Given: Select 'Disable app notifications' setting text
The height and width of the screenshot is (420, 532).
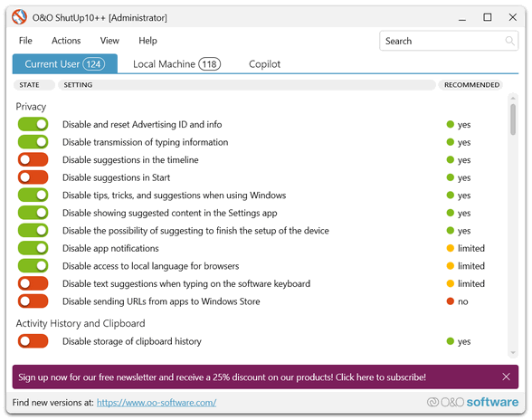Looking at the screenshot, I should point(110,248).
